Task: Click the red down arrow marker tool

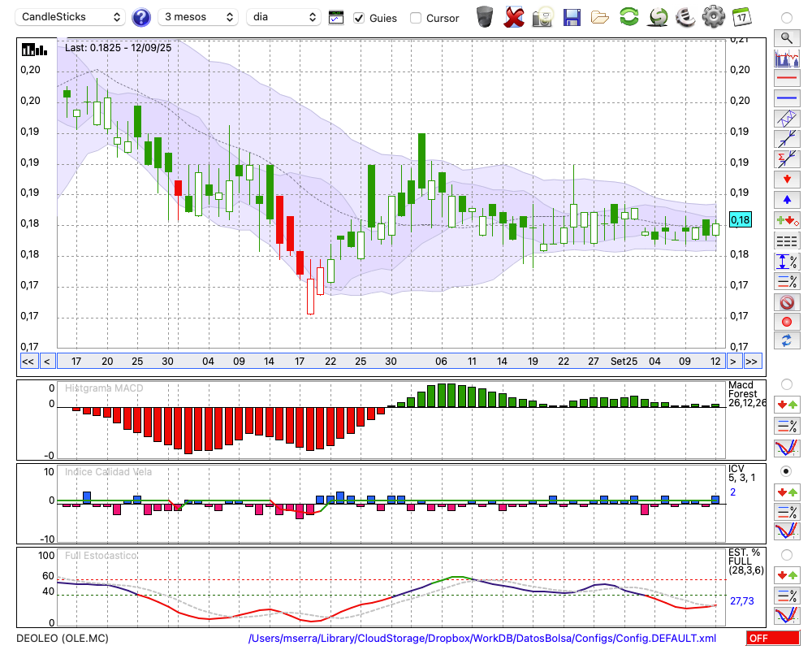Action: [787, 180]
